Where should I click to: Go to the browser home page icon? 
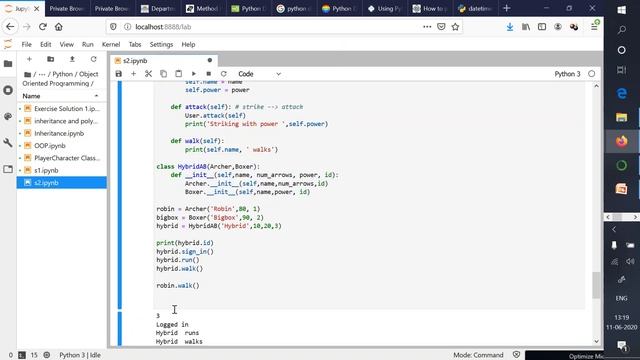59,27
